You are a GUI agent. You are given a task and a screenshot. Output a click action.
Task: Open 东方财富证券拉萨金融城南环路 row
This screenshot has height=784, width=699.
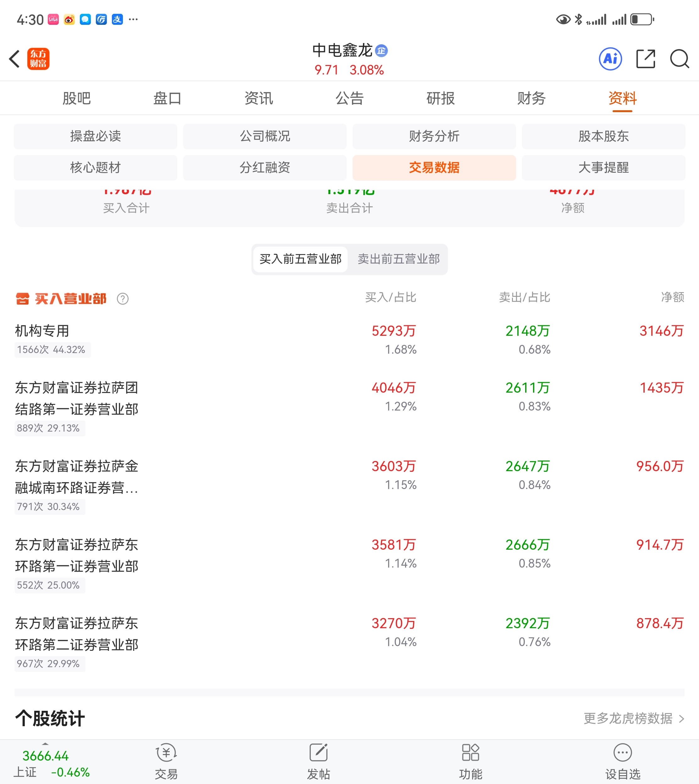(349, 486)
